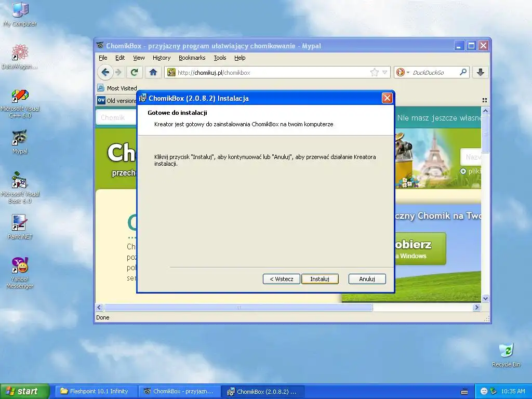
Task: Open the Recycle Bin
Action: point(506,355)
